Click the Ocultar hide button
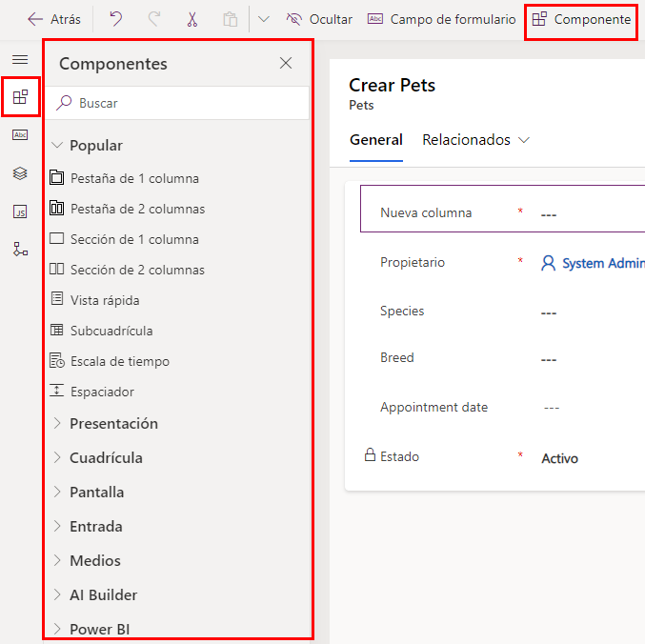645x644 pixels. pos(319,19)
